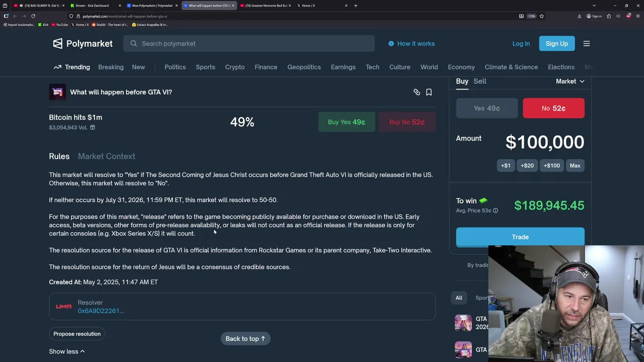Select the Trending category
Screen dimensions: 644x362
pos(71,67)
